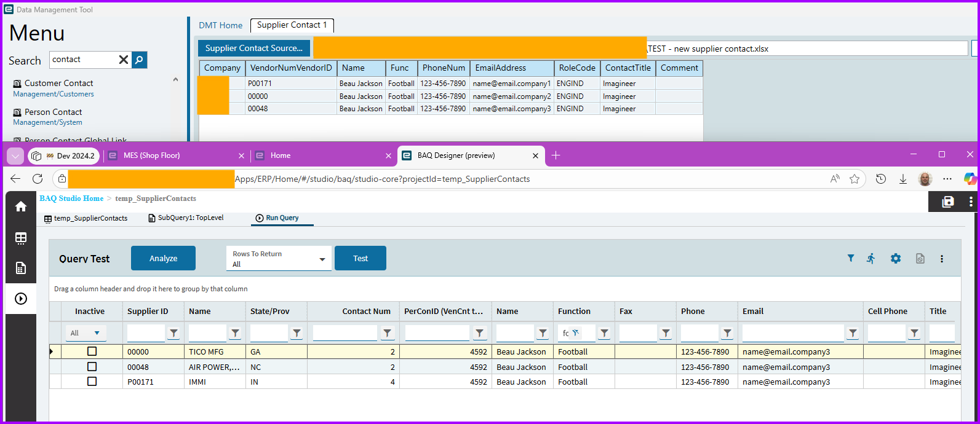Screen dimensions: 980x424
Task: Check the Inactive box for supplier 00000
Action: click(92, 351)
